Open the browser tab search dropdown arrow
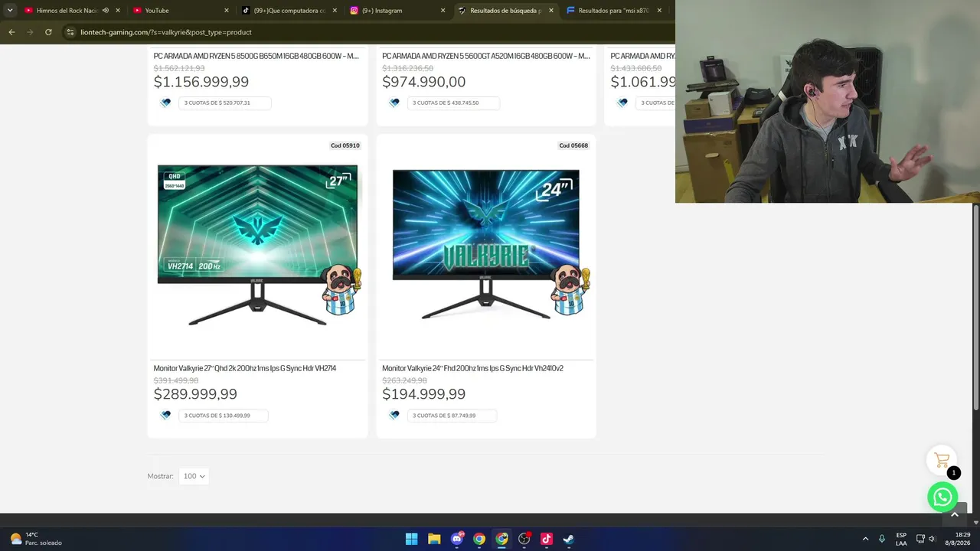Viewport: 980px width, 551px height. point(10,11)
